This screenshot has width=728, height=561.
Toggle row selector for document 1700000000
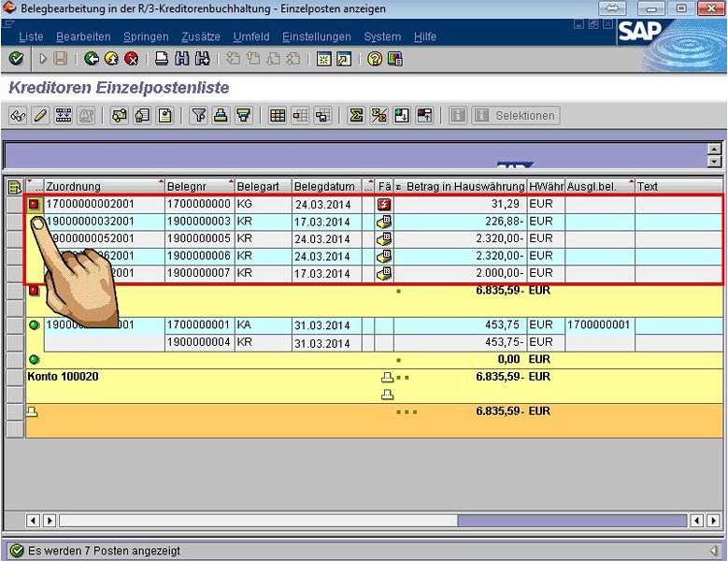15,205
